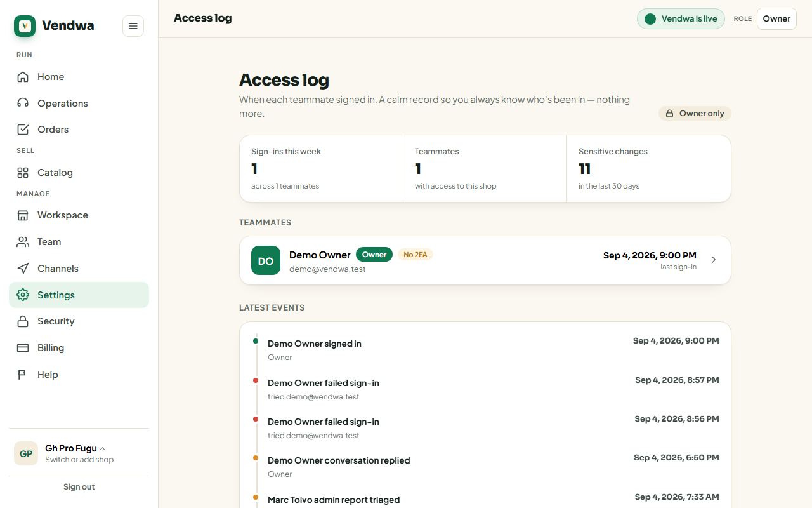The height and width of the screenshot is (508, 812).
Task: Click the Sep 4, 2026, 7:33 AM timestamp
Action: [677, 497]
